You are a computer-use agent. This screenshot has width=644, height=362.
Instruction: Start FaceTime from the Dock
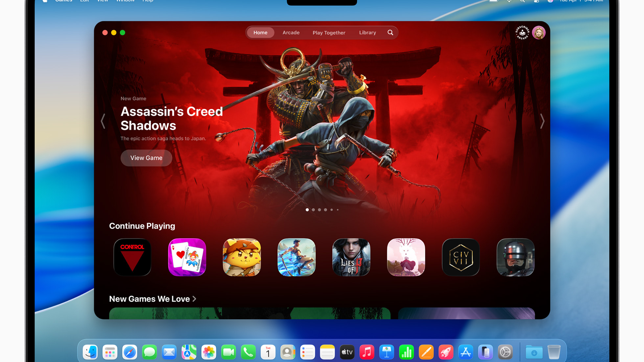(228, 352)
